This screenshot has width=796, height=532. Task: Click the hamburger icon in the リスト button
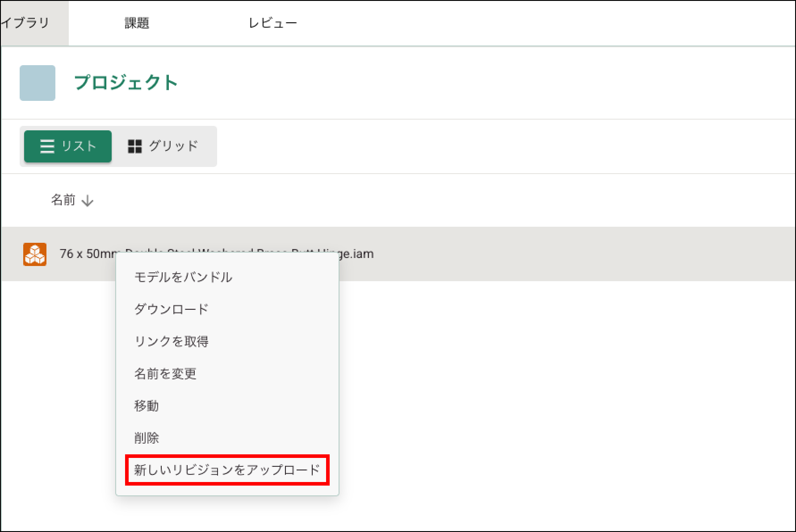click(47, 146)
